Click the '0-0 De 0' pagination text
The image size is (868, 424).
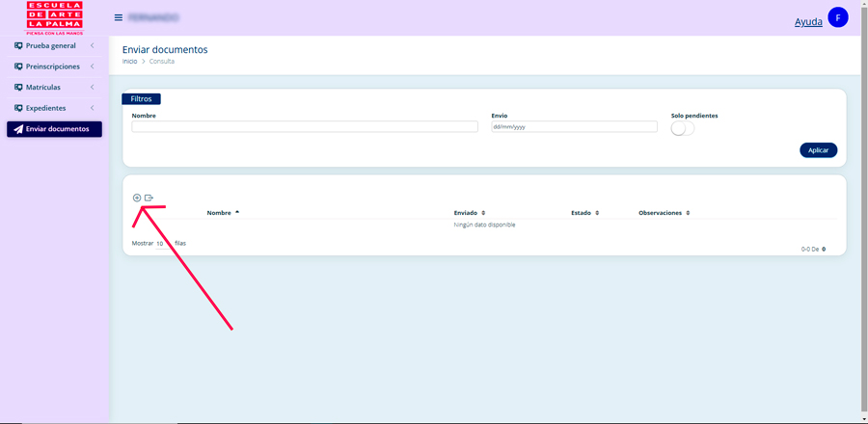click(813, 250)
